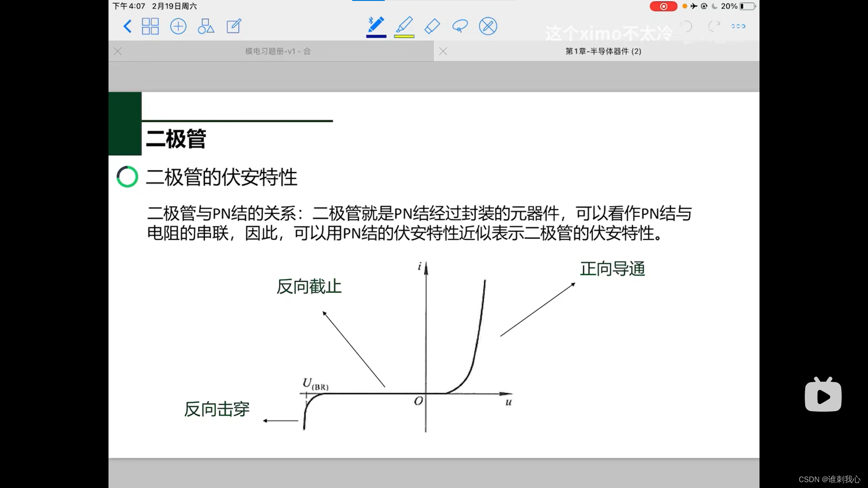Tap the red screen recording indicator

(x=663, y=6)
